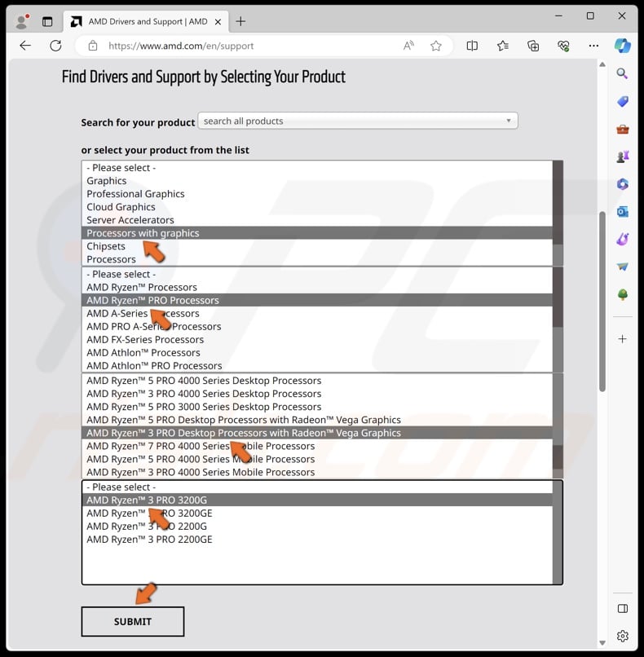This screenshot has height=657, width=644.
Task: Open the sidebar Outlook icon
Action: point(623,212)
